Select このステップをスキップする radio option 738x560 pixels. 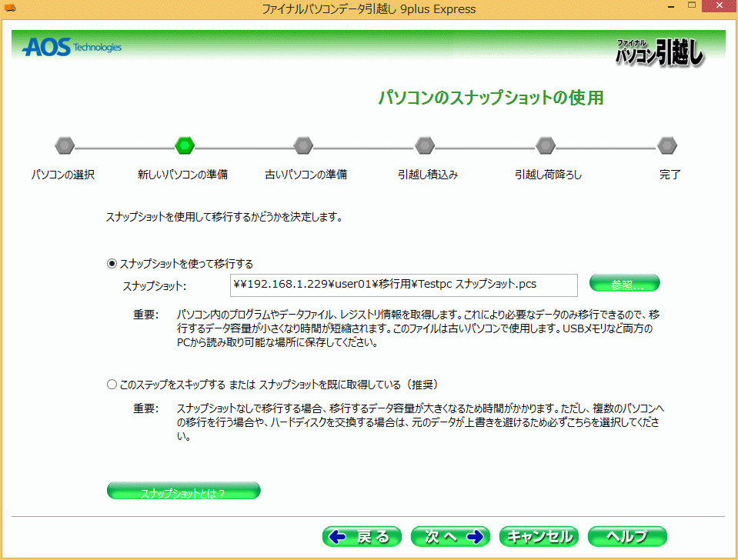tap(112, 384)
